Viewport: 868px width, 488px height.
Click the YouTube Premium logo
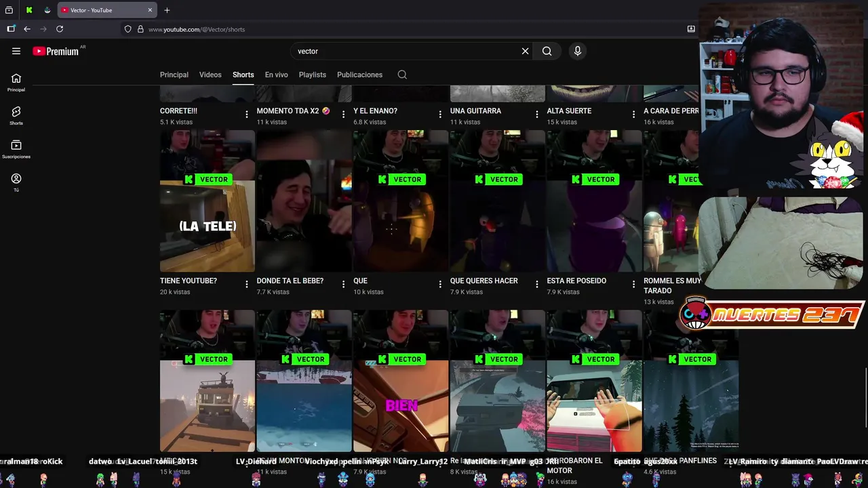coord(56,51)
